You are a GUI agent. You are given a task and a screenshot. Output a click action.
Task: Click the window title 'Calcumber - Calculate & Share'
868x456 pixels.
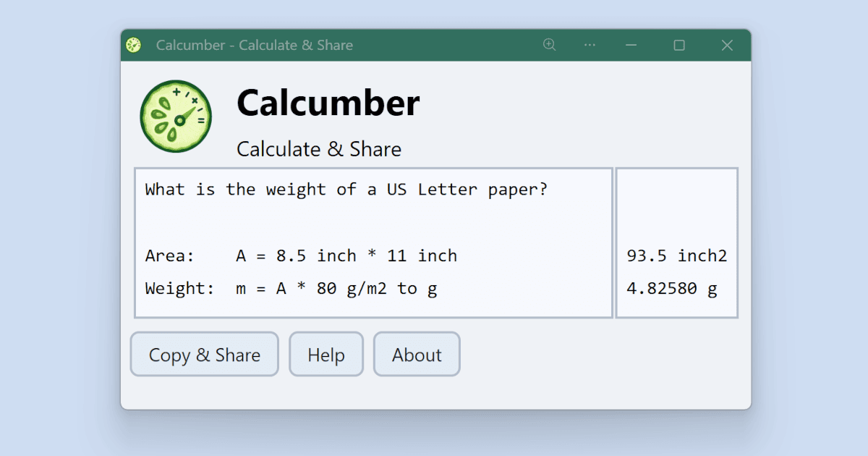coord(255,45)
